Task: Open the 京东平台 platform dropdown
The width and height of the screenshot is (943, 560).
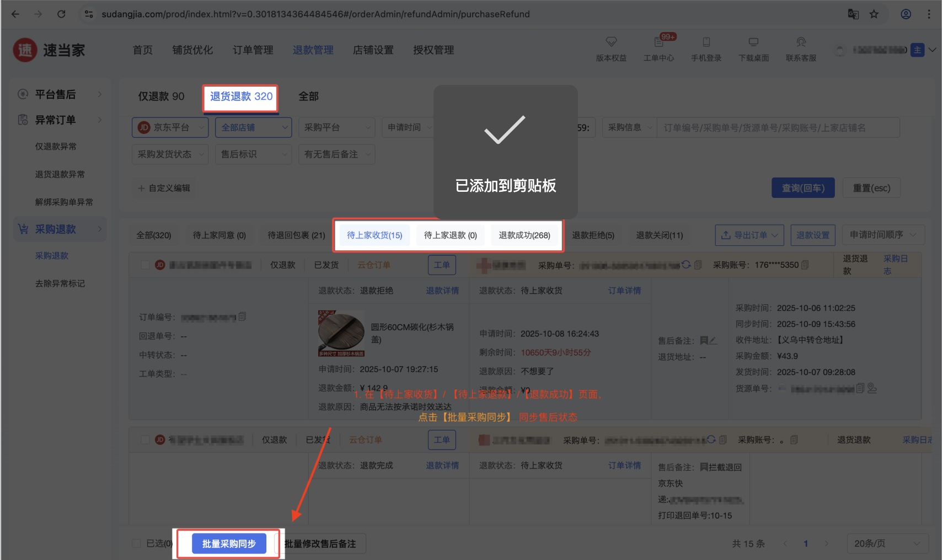Action: [170, 127]
